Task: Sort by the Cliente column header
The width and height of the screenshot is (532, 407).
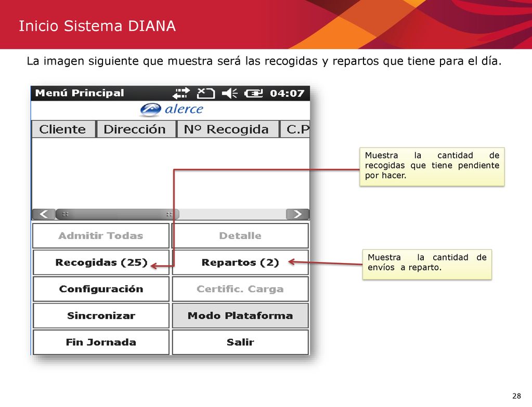Action: 63,129
